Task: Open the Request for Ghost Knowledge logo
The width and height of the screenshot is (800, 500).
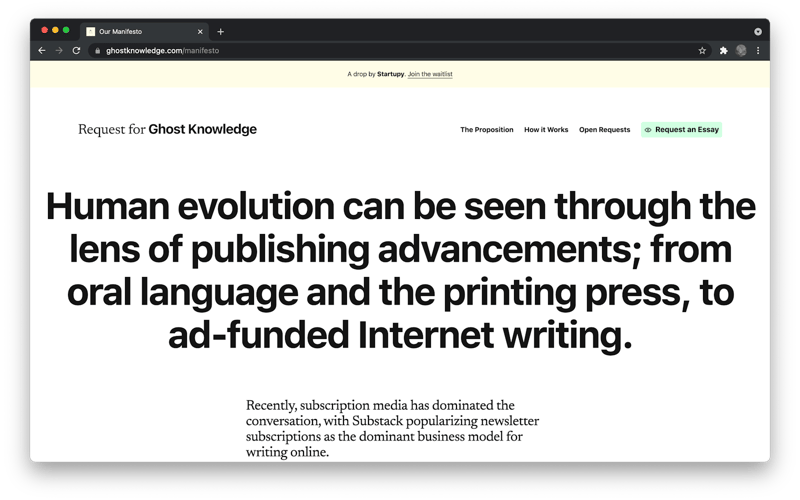Action: pos(167,129)
